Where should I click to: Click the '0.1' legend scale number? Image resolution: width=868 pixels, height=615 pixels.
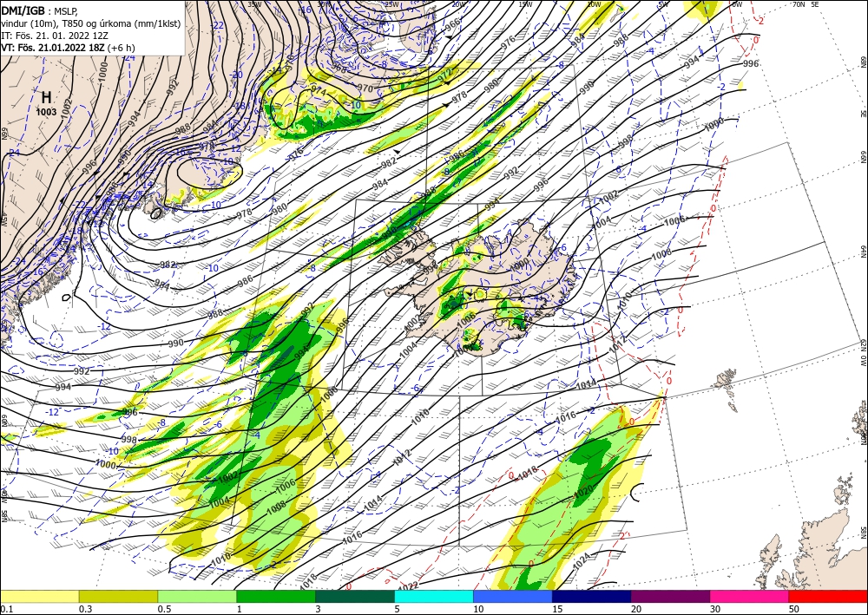[x=6, y=609]
